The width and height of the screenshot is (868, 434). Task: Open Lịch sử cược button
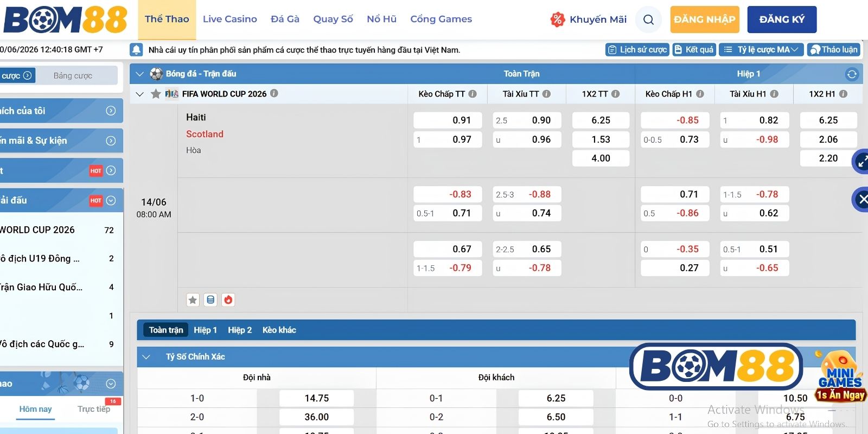[x=637, y=50]
